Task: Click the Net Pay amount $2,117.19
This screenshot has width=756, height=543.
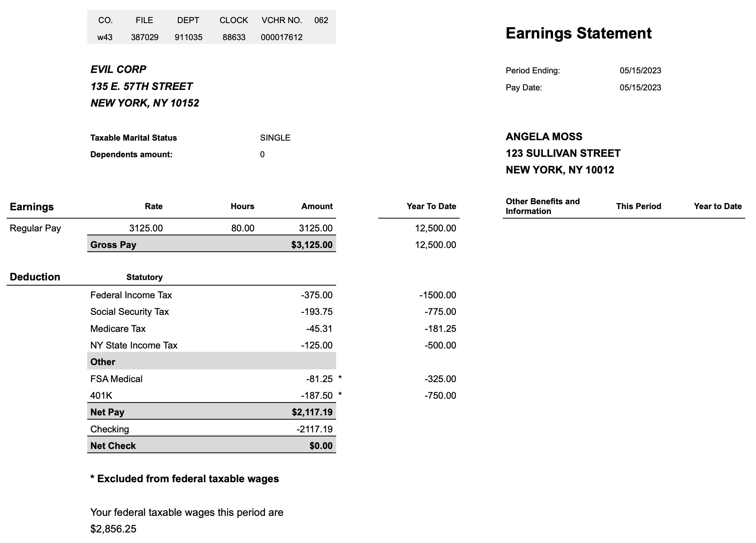Action: tap(312, 412)
